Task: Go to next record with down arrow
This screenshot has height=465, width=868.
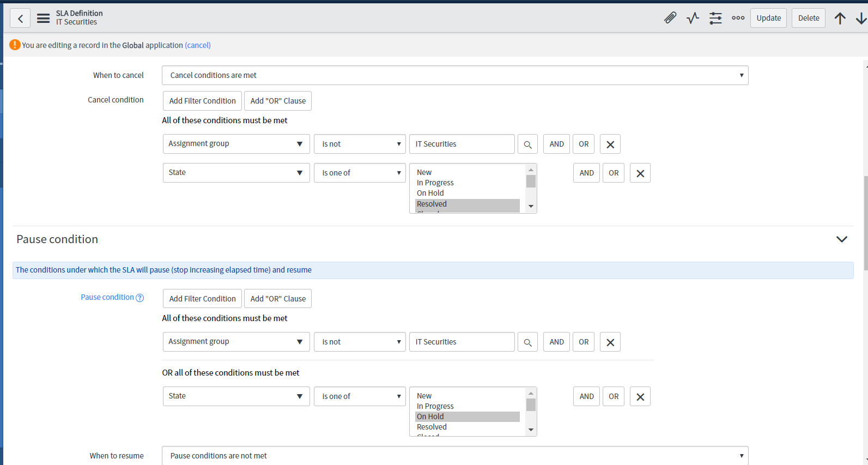Action: 861,18
